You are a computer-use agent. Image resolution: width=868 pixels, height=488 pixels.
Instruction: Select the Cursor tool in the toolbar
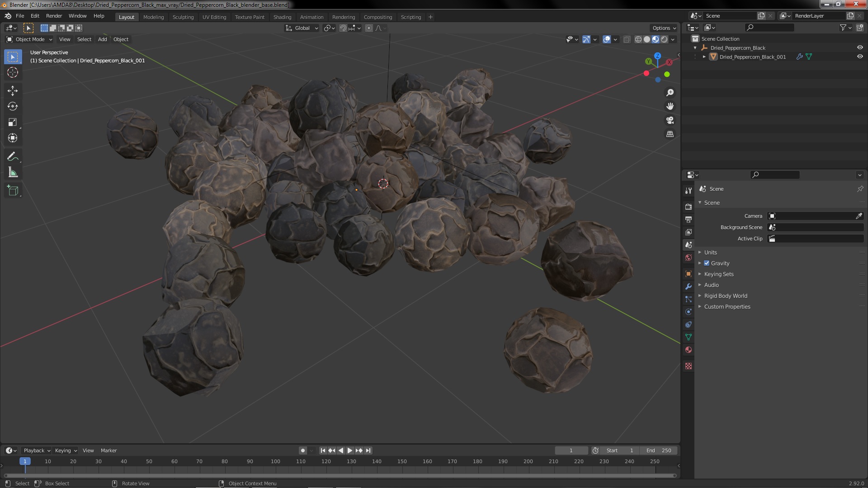tap(13, 72)
